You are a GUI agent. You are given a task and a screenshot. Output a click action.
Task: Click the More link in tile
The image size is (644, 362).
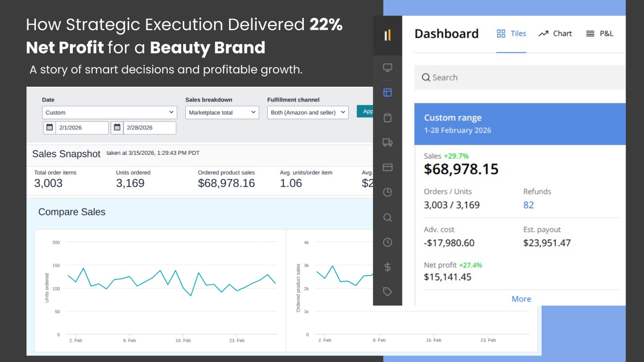[x=521, y=299]
